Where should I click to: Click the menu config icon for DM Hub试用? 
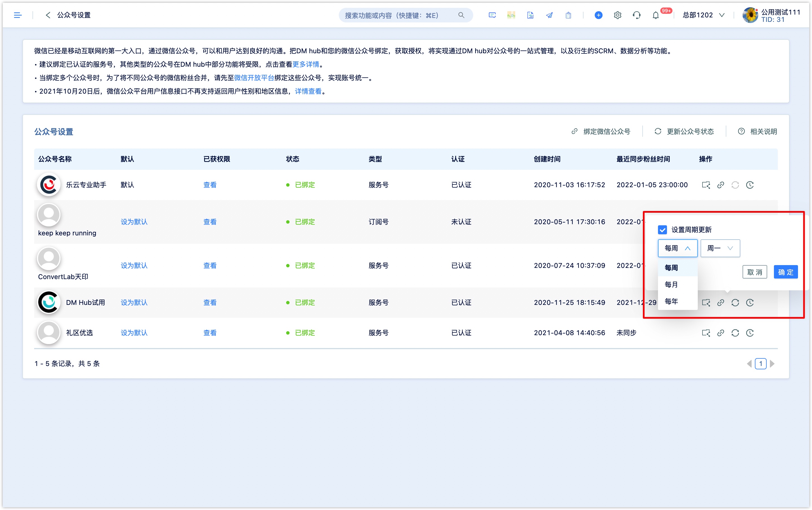pos(706,303)
